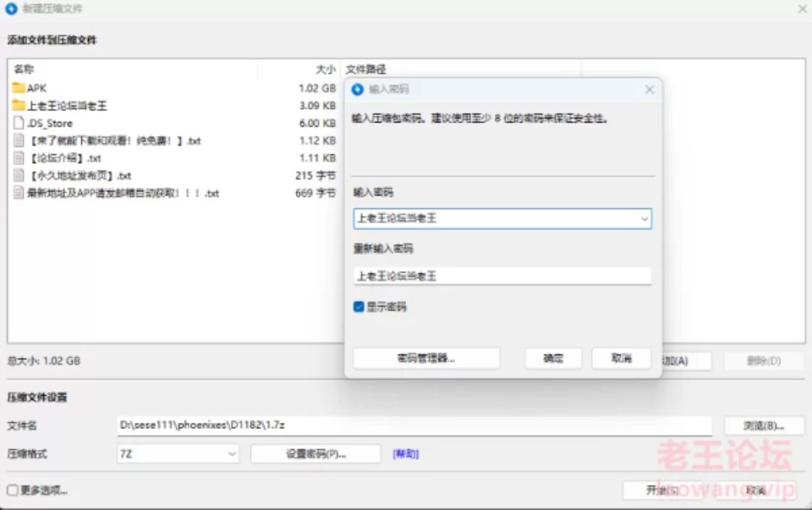Click the 上老王论坛当老王 folder icon
Image resolution: width=812 pixels, height=510 pixels.
19,105
